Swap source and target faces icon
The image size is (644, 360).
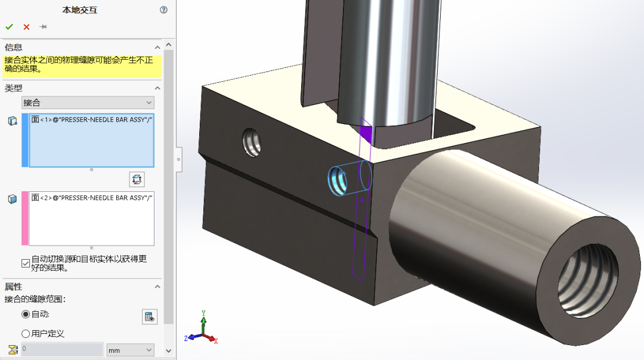pyautogui.click(x=137, y=179)
